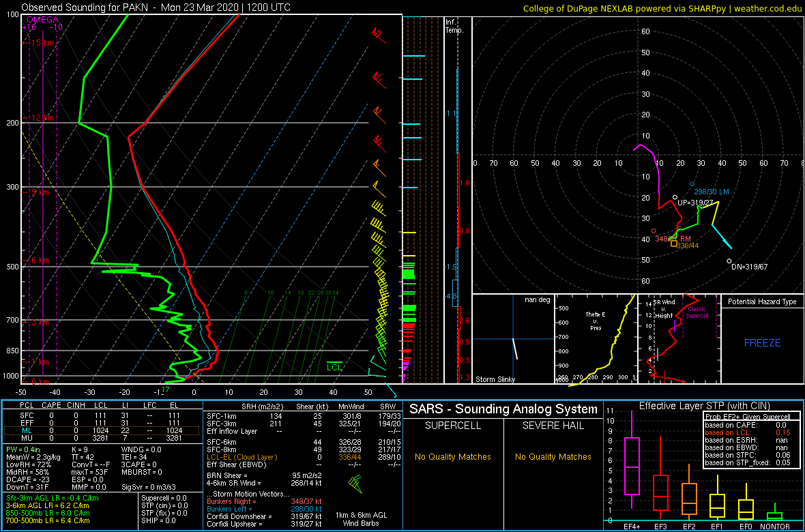Click the SHIP = 0.0 value
This screenshot has width=805, height=532.
tap(158, 520)
